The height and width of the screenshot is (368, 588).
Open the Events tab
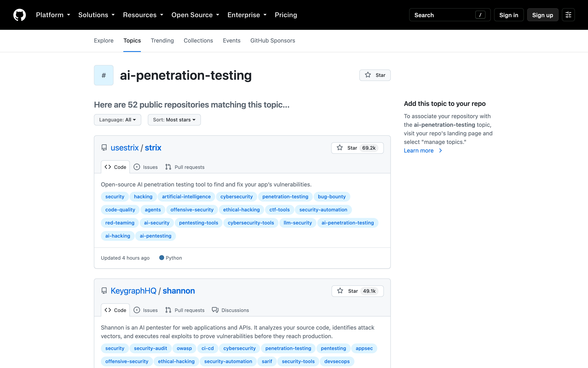point(232,41)
